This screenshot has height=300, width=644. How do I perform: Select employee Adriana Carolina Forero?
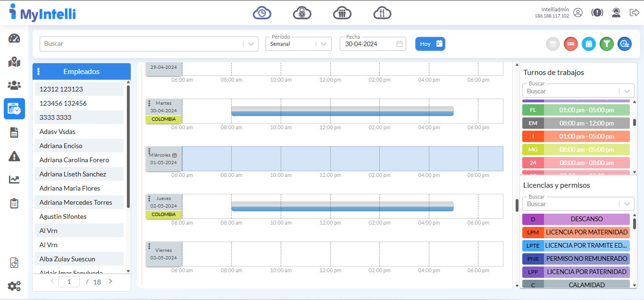point(74,160)
